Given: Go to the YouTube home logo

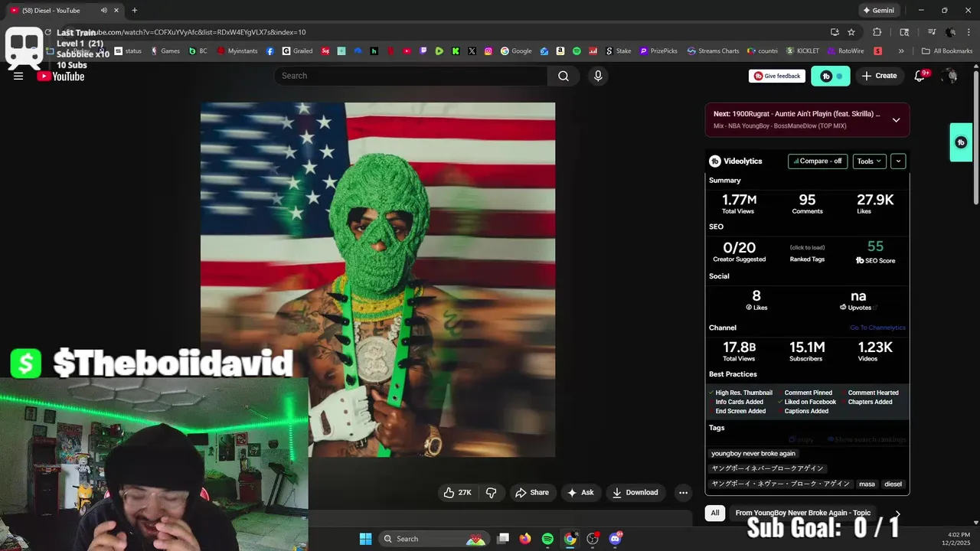Looking at the screenshot, I should 60,76.
